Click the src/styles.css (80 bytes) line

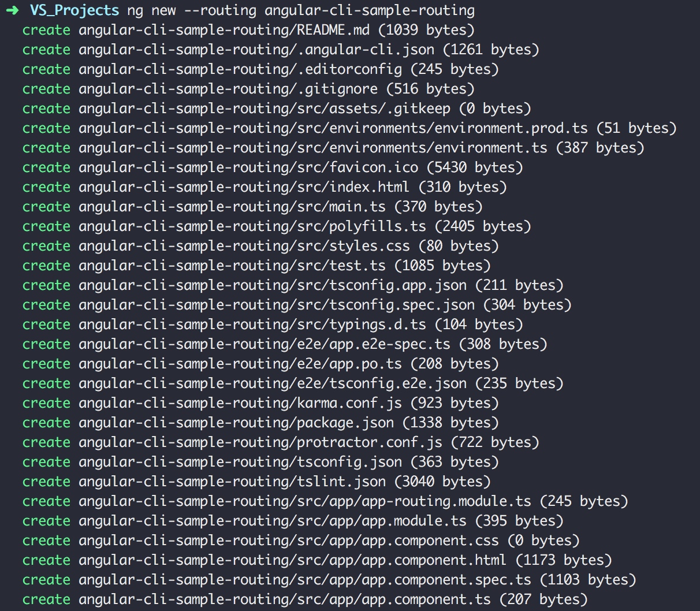click(260, 246)
